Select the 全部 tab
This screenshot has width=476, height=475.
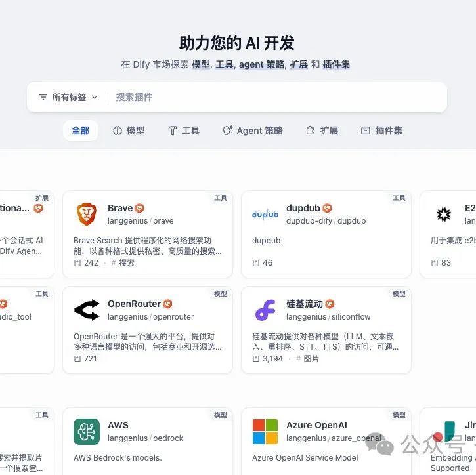81,131
